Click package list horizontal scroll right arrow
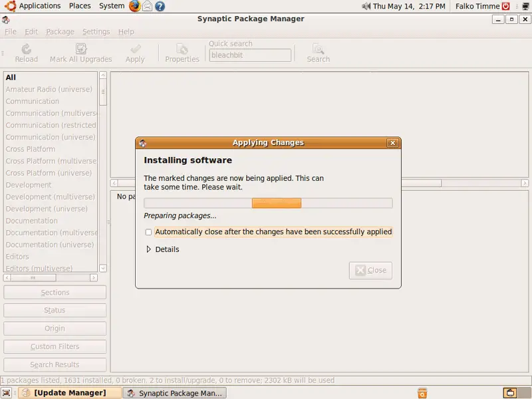 click(x=525, y=184)
